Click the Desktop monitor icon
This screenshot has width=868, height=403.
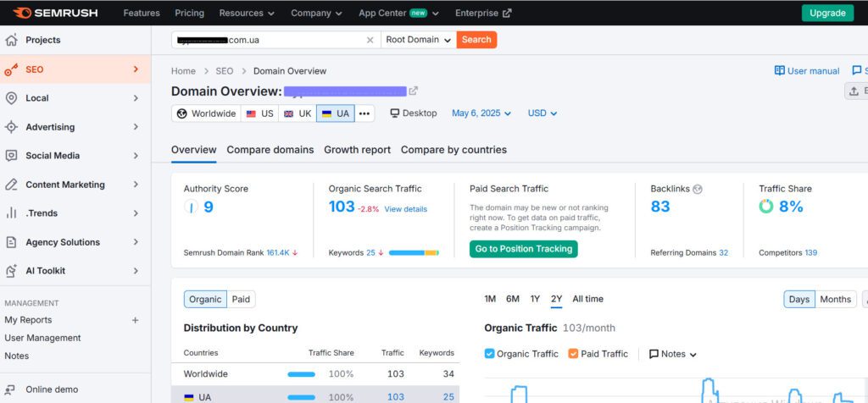pyautogui.click(x=395, y=113)
